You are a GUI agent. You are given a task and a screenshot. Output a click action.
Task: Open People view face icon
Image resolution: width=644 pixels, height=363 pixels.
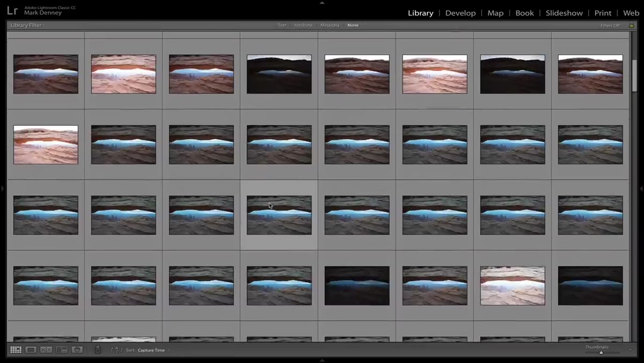click(77, 350)
